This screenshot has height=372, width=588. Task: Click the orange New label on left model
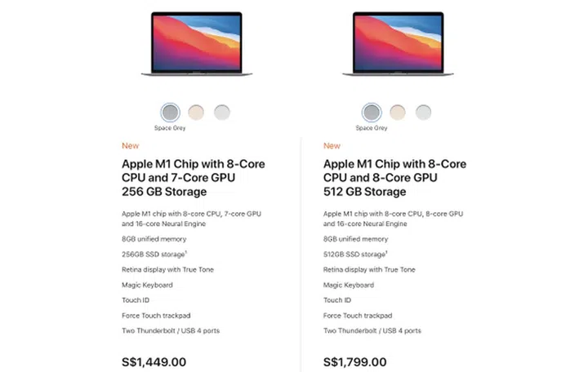130,146
